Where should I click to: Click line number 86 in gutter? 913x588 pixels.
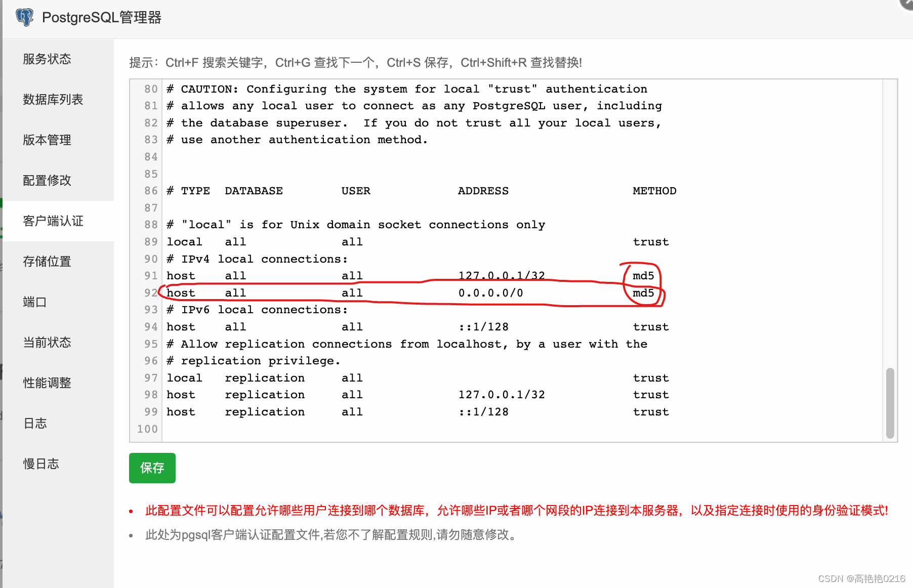click(151, 191)
